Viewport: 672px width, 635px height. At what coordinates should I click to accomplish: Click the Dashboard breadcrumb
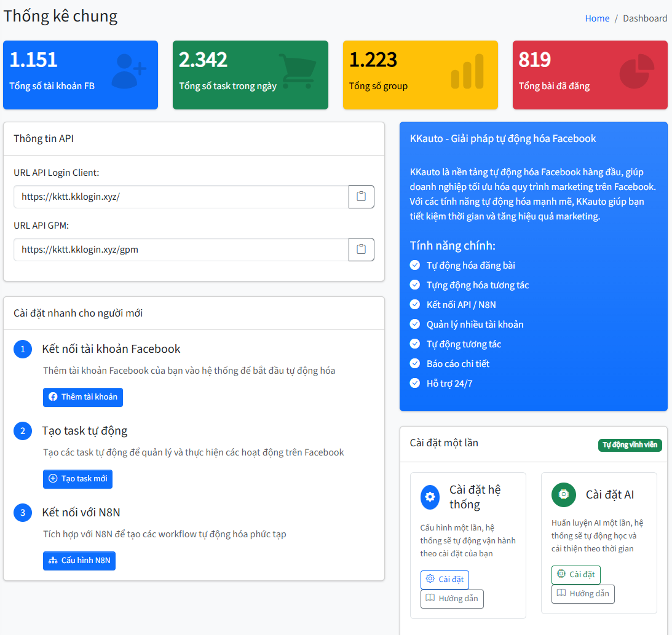(x=645, y=18)
